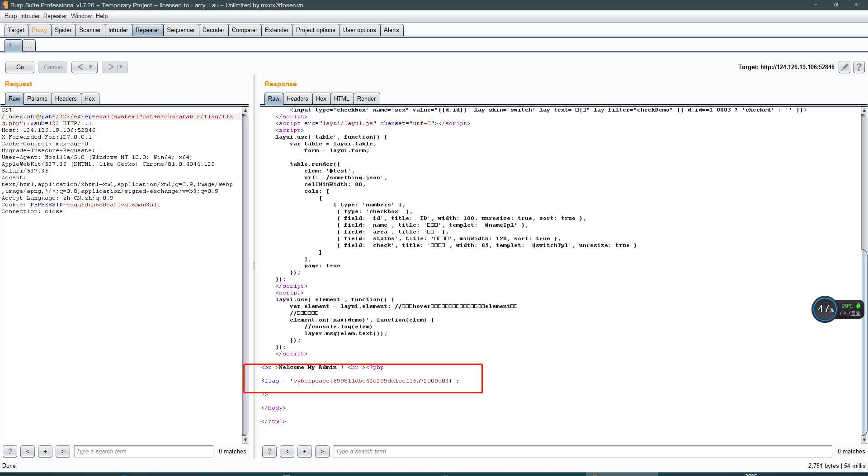
Task: Select the response Raw view tab
Action: point(274,98)
